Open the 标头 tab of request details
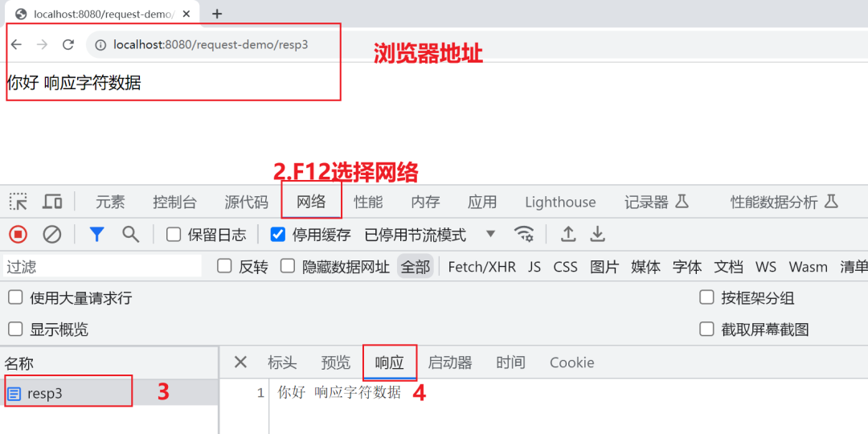The height and width of the screenshot is (434, 868). [x=282, y=362]
